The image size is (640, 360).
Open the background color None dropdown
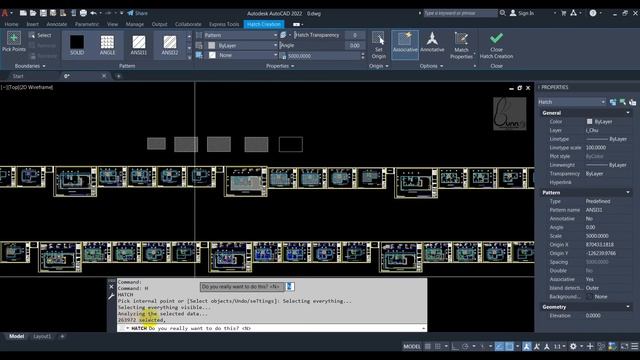(242, 55)
